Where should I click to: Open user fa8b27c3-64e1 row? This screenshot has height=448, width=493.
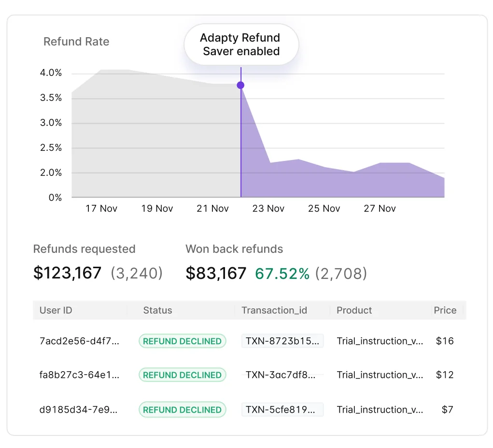pos(79,375)
